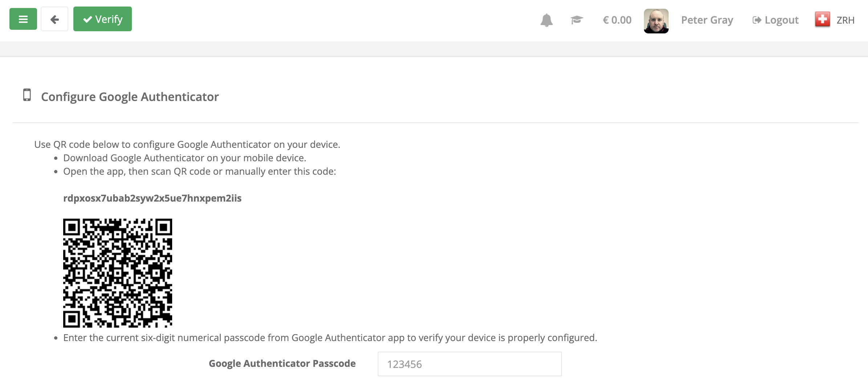Image resolution: width=868 pixels, height=385 pixels.
Task: Click the Swiss flag icon
Action: point(823,20)
